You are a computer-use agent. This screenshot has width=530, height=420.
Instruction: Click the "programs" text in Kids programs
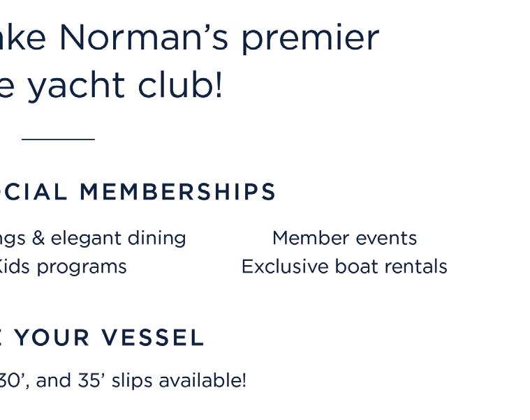tap(84, 267)
